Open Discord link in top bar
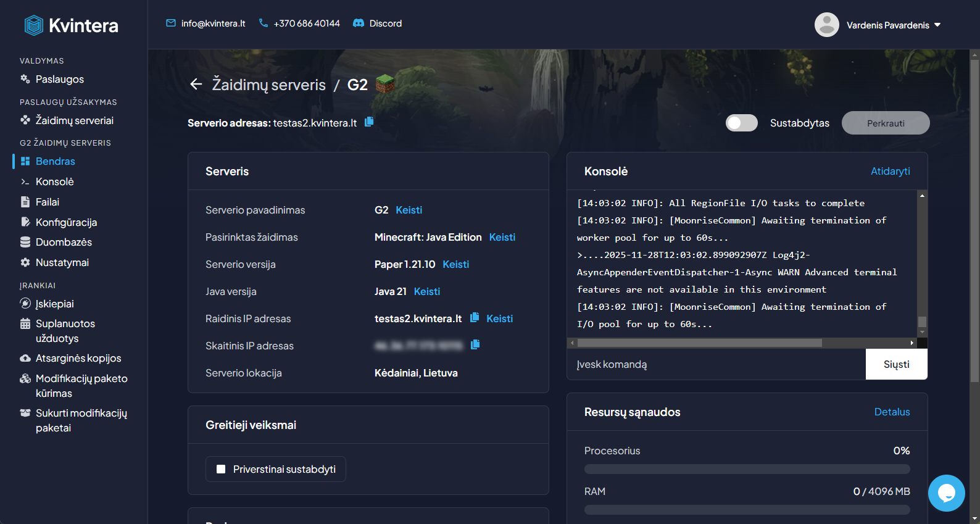This screenshot has width=980, height=524. click(377, 23)
